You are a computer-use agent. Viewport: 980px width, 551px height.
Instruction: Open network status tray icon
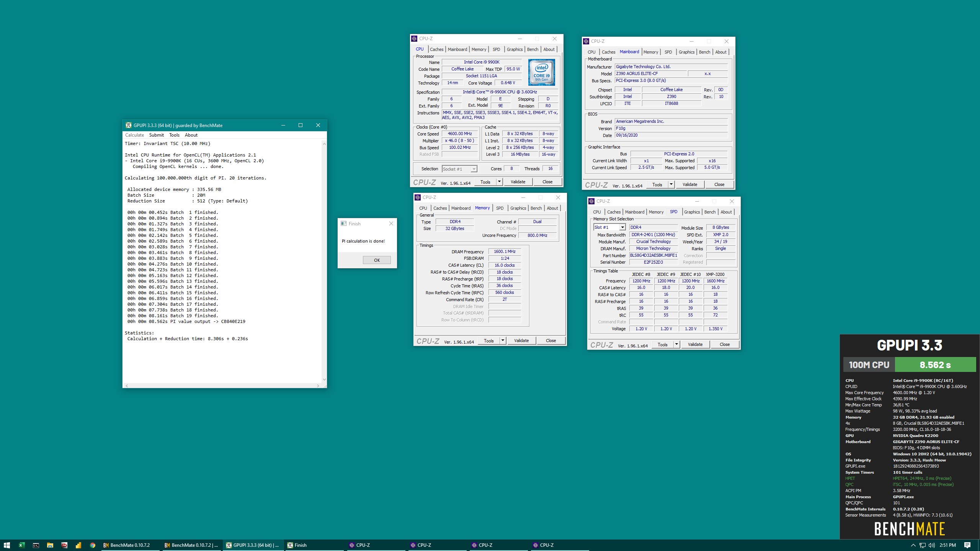click(x=923, y=545)
